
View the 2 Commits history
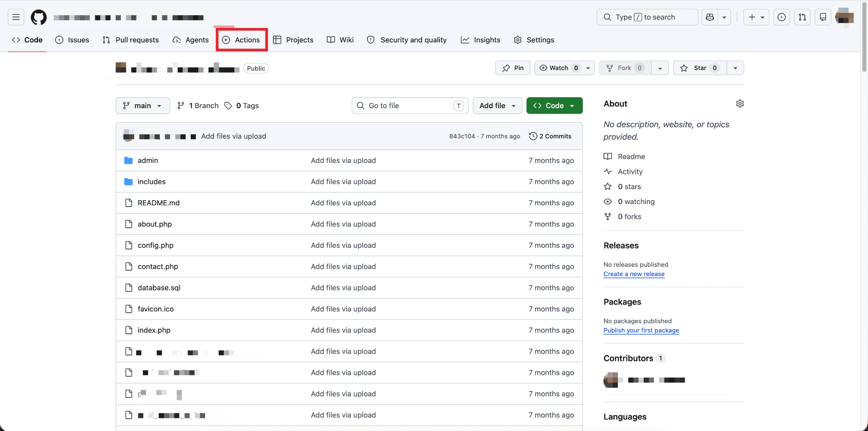point(550,136)
